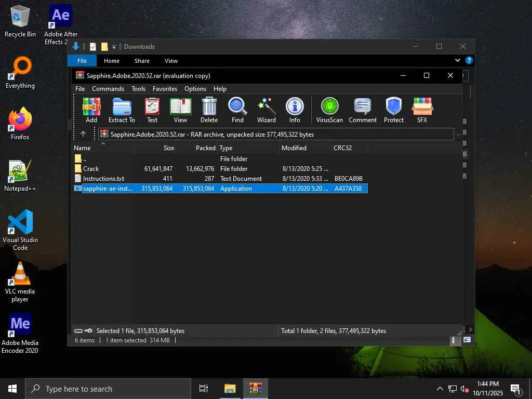The height and width of the screenshot is (399, 532).
Task: Open the File tab in Downloads window
Action: (82, 61)
